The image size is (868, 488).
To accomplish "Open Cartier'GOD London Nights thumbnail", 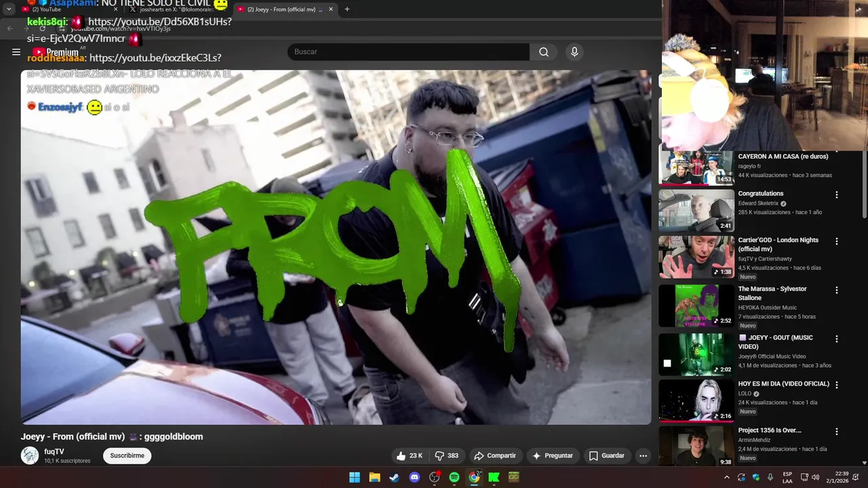I will click(696, 257).
